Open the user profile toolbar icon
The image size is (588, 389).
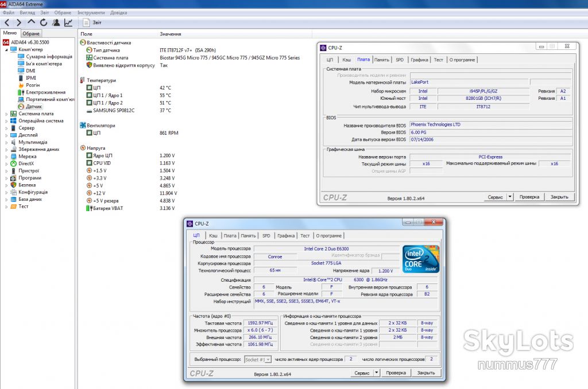[x=56, y=22]
